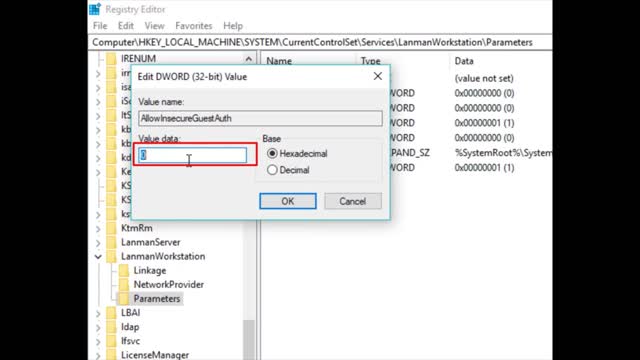Image resolution: width=640 pixels, height=360 pixels.
Task: Click OK in the Edit DWORD dialog
Action: tap(288, 201)
